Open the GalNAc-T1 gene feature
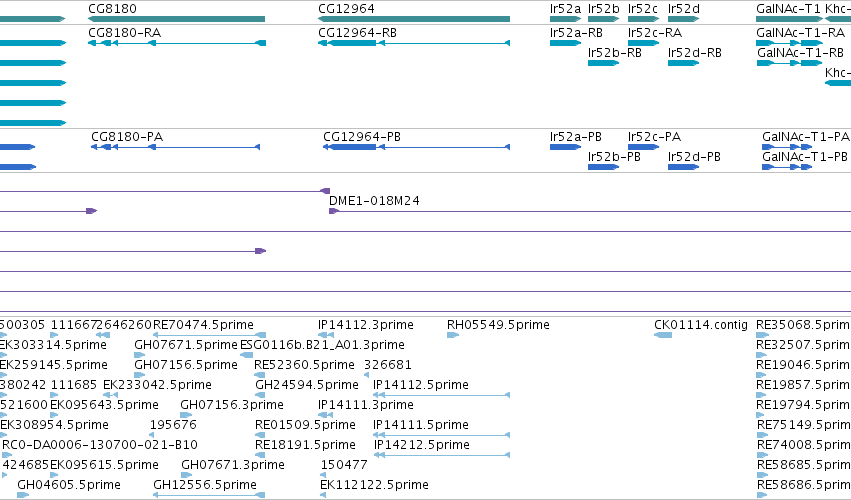 tap(790, 19)
